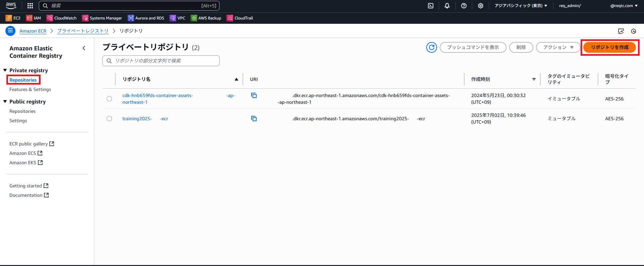Refresh the private repositories list
The width and height of the screenshot is (644, 266).
[x=432, y=47]
